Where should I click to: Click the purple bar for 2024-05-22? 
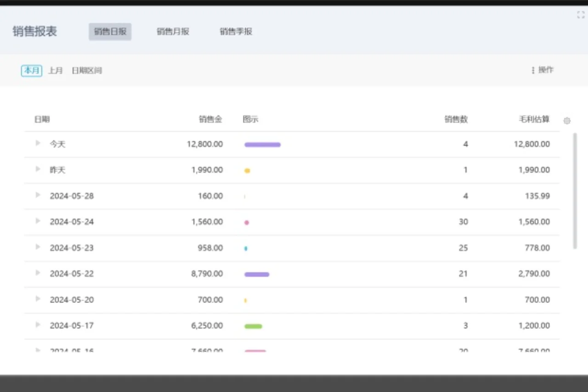point(257,274)
